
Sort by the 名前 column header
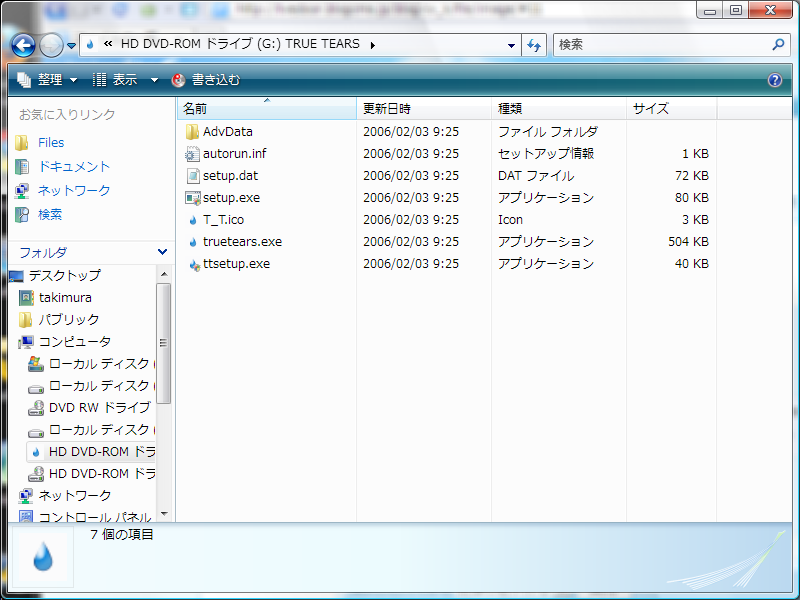click(x=267, y=109)
